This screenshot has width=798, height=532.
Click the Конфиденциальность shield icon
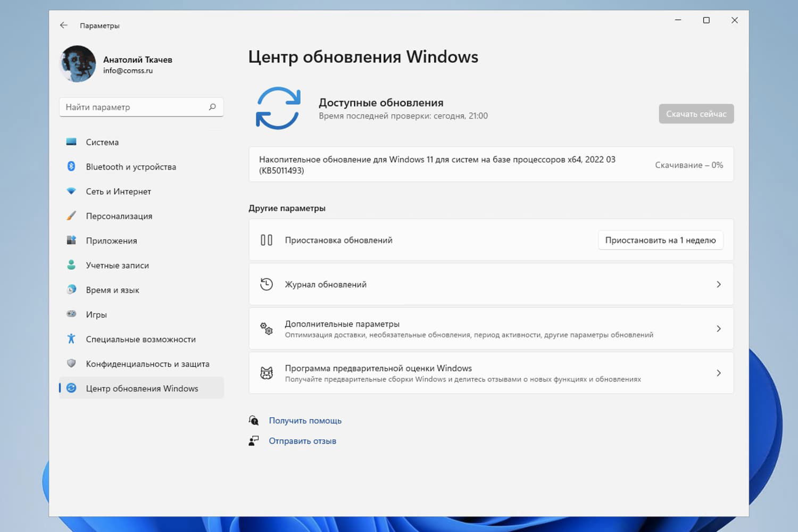coord(71,363)
